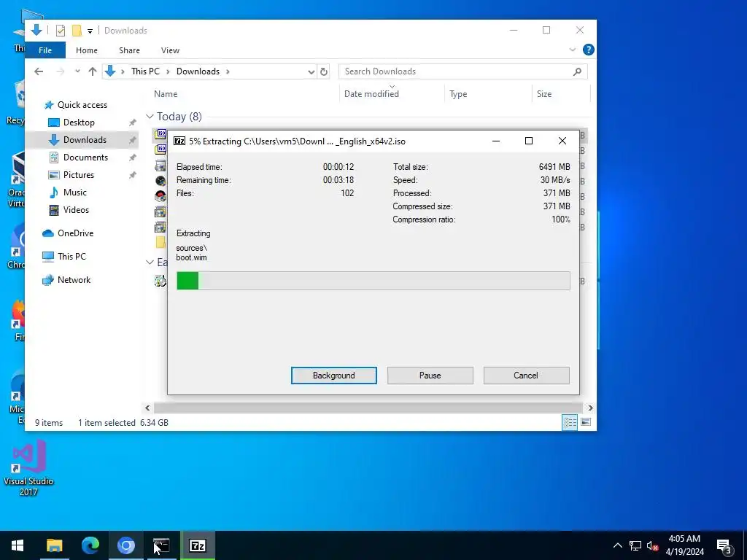The height and width of the screenshot is (560, 747).
Task: Launch Microsoft Edge from taskbar
Action: pyautogui.click(x=90, y=545)
